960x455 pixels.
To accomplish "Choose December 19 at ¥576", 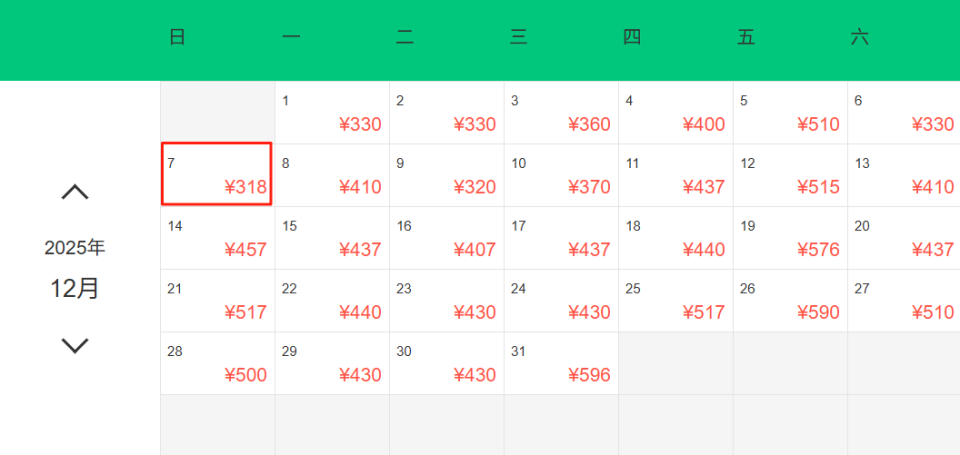I will click(x=790, y=238).
